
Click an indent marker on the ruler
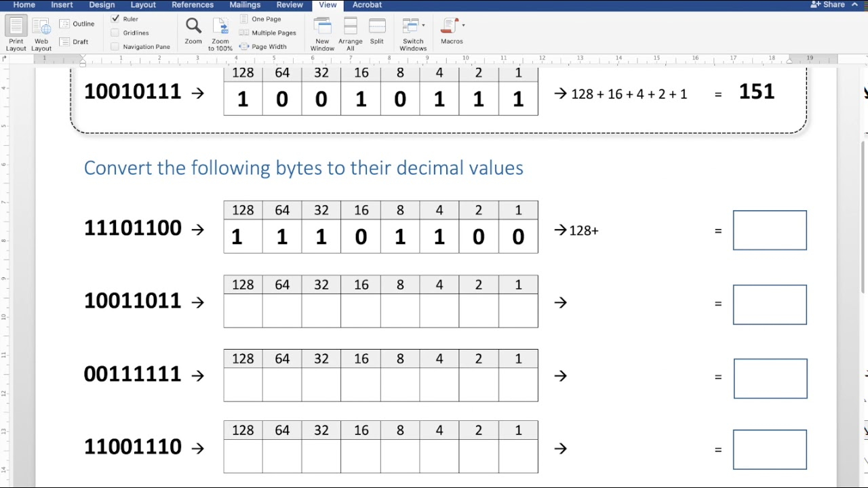83,60
